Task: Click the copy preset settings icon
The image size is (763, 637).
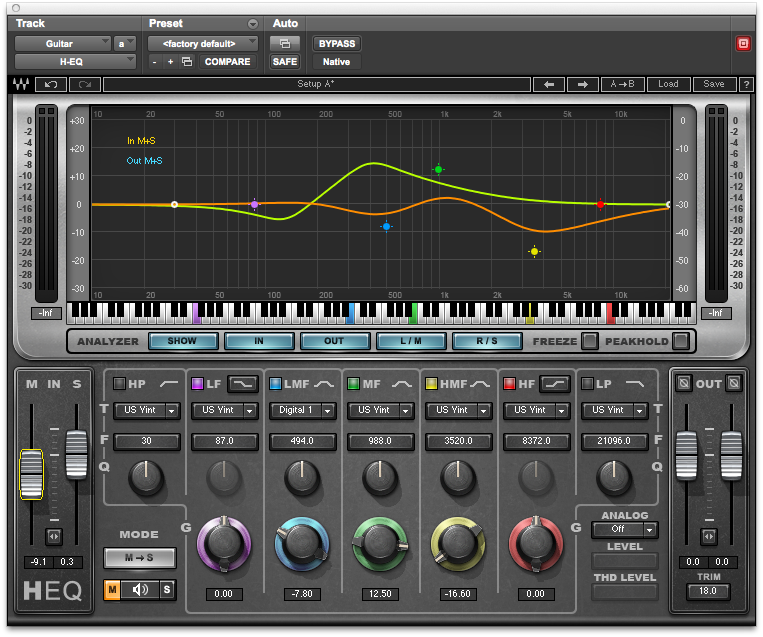Action: click(187, 62)
